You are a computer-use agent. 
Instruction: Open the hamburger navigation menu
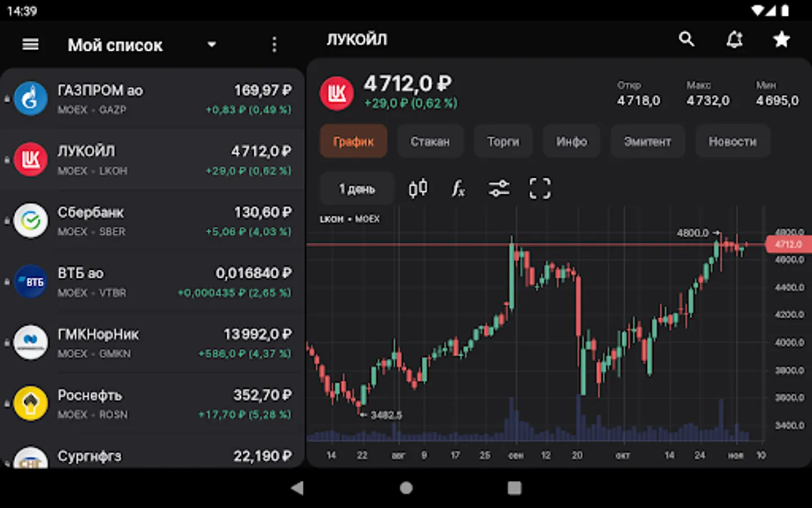click(30, 44)
